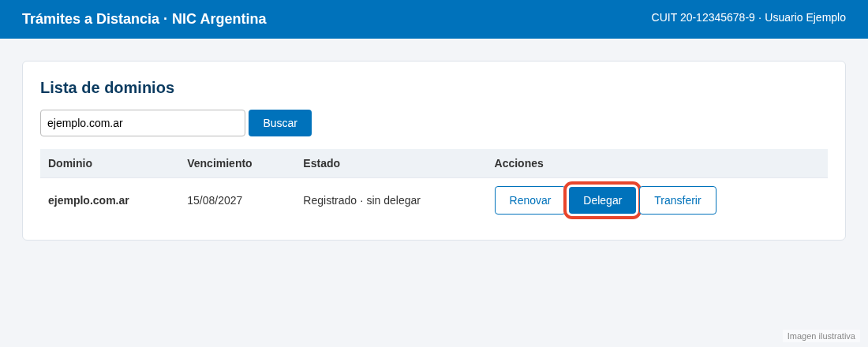Click the Acciones column header
Viewport: 868px width, 347px height.
pyautogui.click(x=518, y=163)
